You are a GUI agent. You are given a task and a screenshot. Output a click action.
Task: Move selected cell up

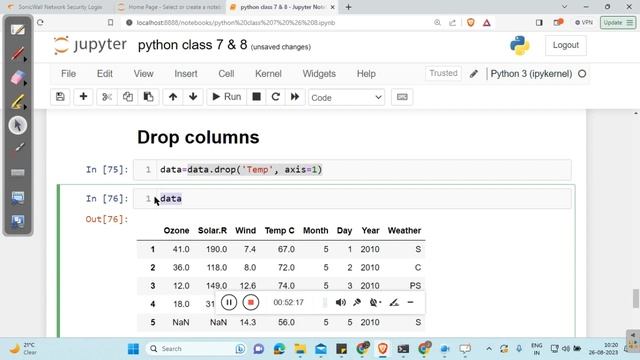pyautogui.click(x=173, y=97)
